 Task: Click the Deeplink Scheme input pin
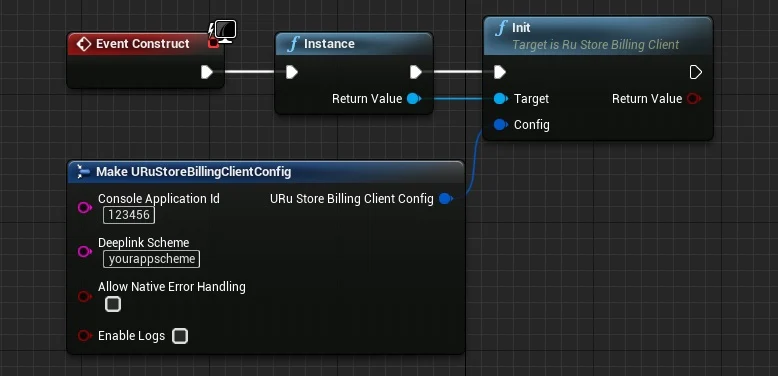pos(85,252)
